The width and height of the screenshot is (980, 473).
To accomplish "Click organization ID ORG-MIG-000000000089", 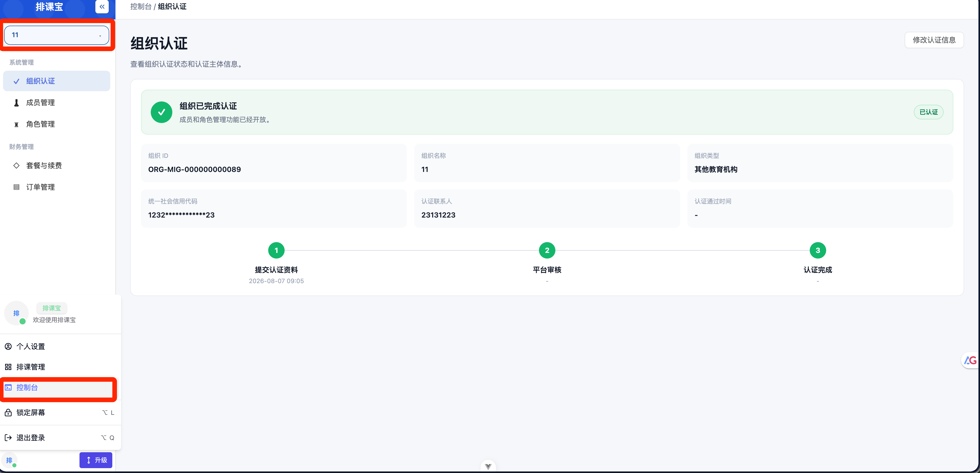I will [194, 169].
